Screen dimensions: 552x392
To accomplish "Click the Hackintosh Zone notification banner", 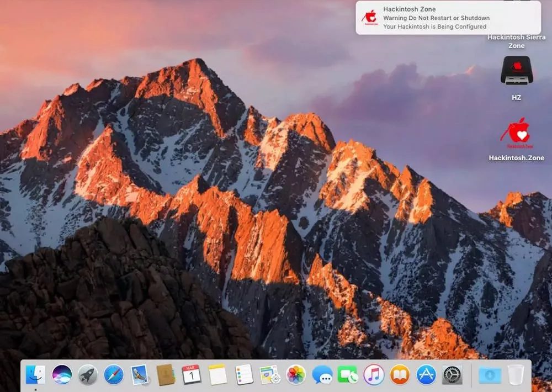I will point(448,18).
